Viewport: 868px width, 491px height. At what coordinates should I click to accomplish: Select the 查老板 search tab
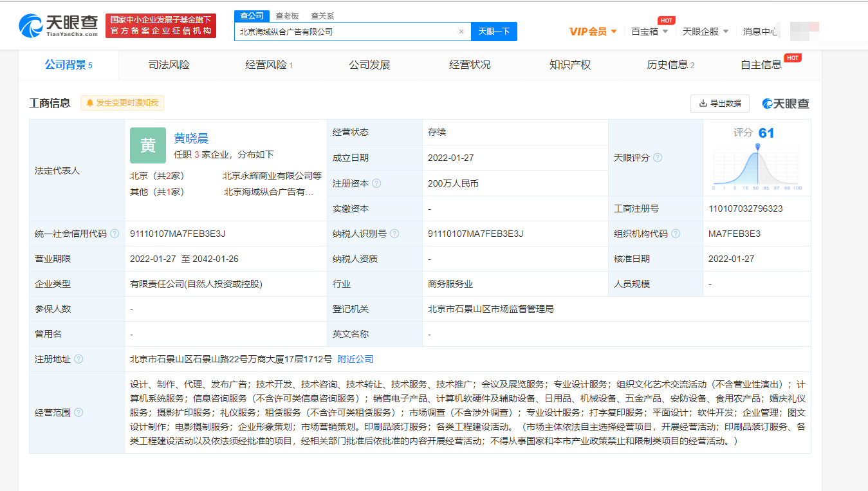287,16
